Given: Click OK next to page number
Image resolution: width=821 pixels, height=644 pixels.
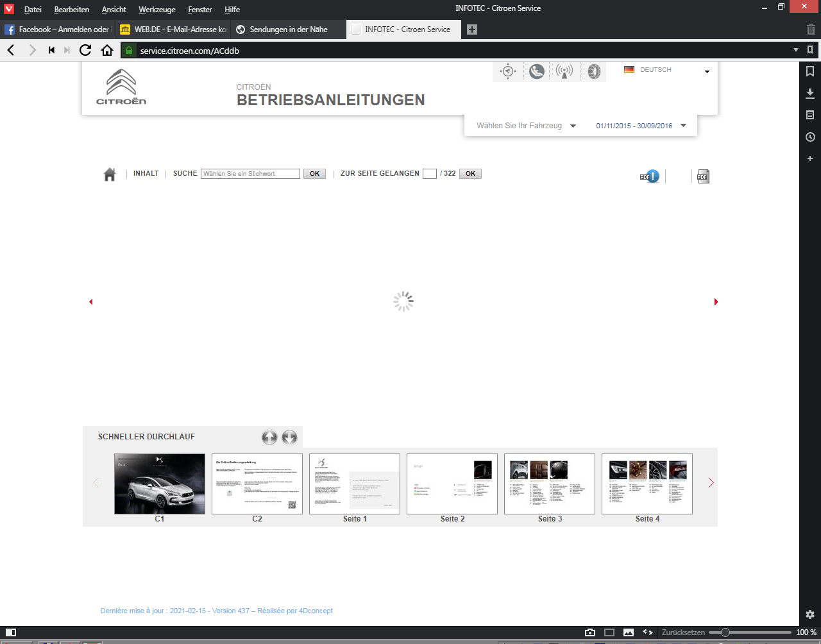Looking at the screenshot, I should (x=470, y=174).
